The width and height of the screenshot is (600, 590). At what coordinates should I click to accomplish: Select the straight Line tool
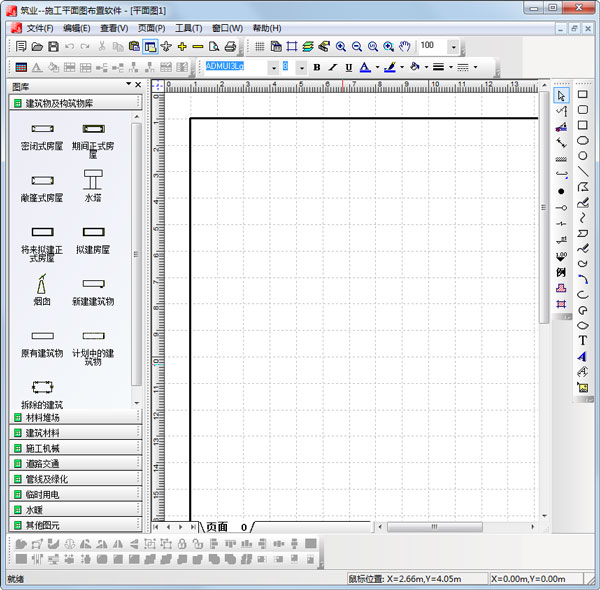pos(582,172)
